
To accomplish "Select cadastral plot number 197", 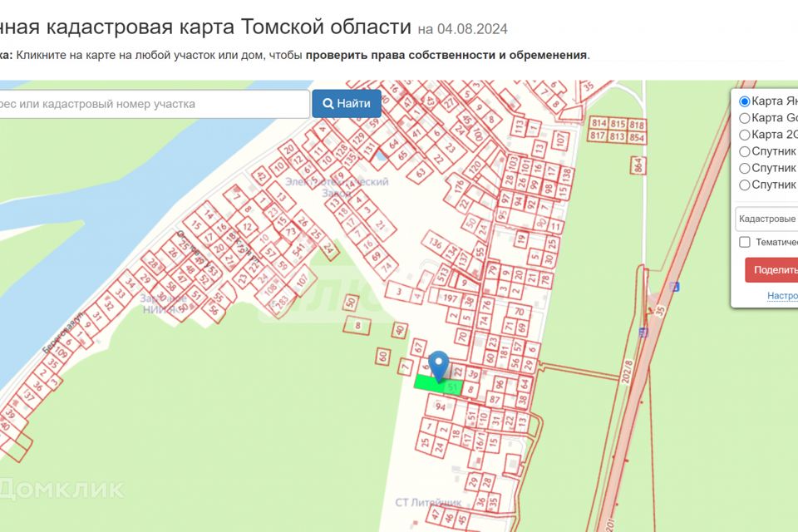I will coord(451,298).
